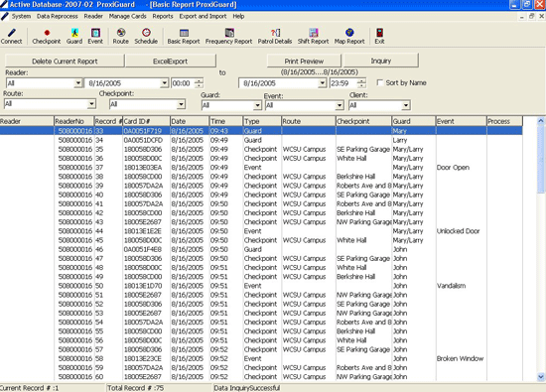Click the vertical scrollbar down arrow
The height and width of the screenshot is (392, 546).
point(541,377)
